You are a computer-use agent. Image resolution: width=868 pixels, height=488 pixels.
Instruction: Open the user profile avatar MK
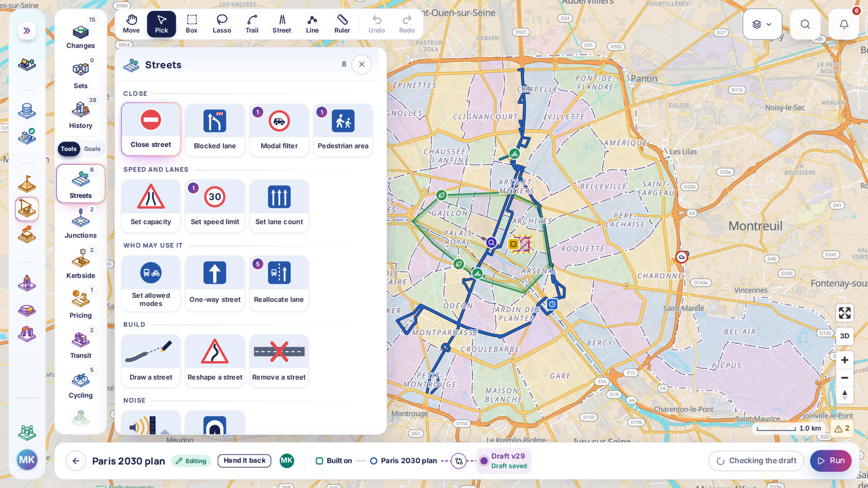pyautogui.click(x=27, y=460)
